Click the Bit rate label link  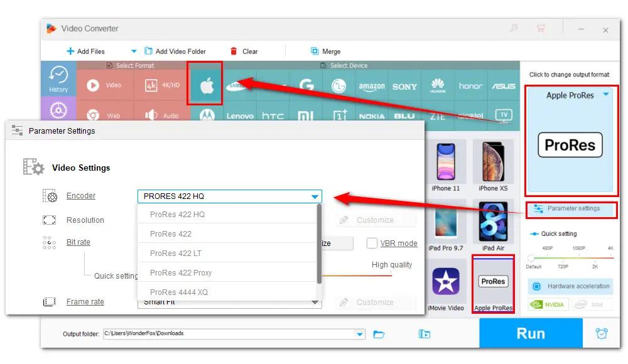(78, 242)
